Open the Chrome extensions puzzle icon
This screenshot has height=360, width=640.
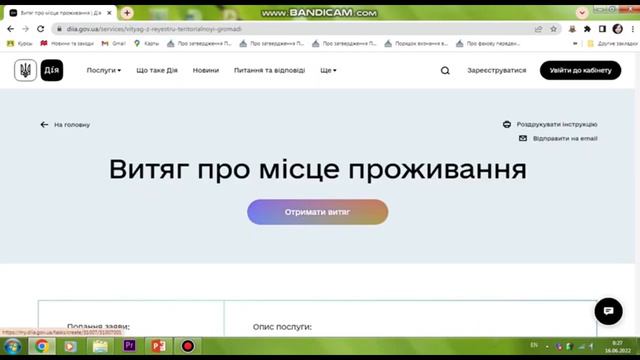tap(587, 29)
